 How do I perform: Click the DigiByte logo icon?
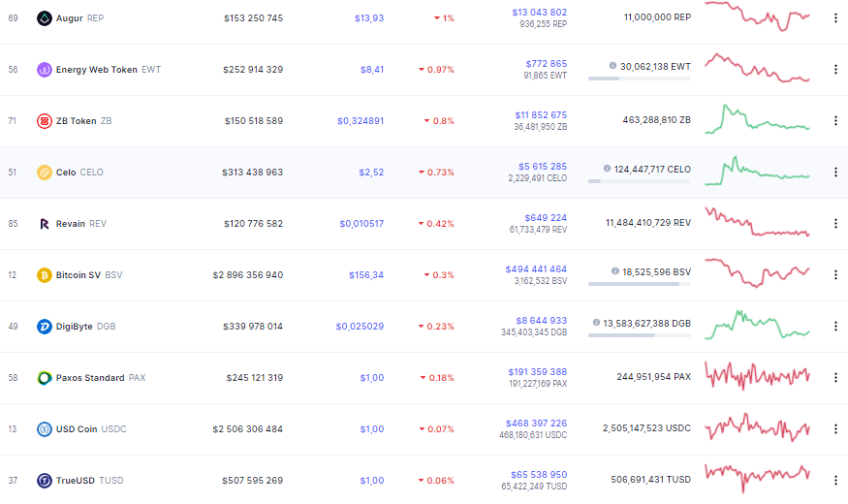pos(45,327)
